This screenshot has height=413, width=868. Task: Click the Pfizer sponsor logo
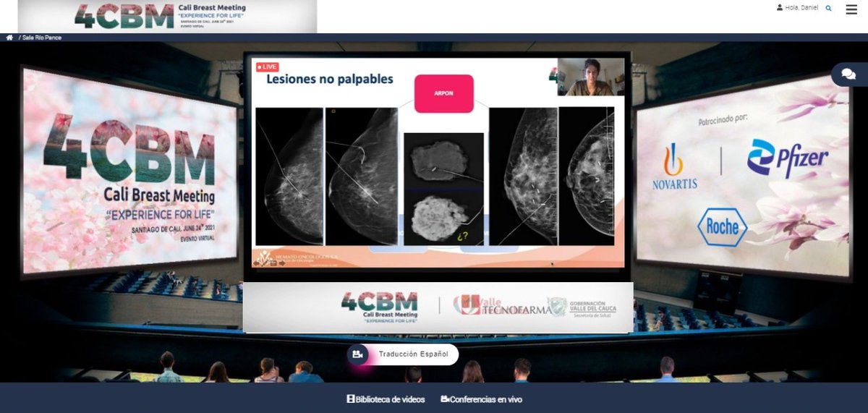788,159
